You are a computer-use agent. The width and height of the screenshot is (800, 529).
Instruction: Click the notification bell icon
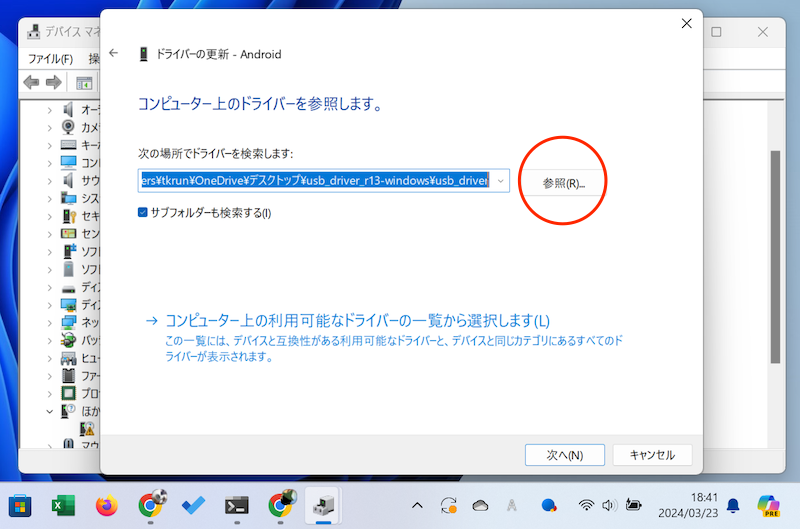click(733, 505)
